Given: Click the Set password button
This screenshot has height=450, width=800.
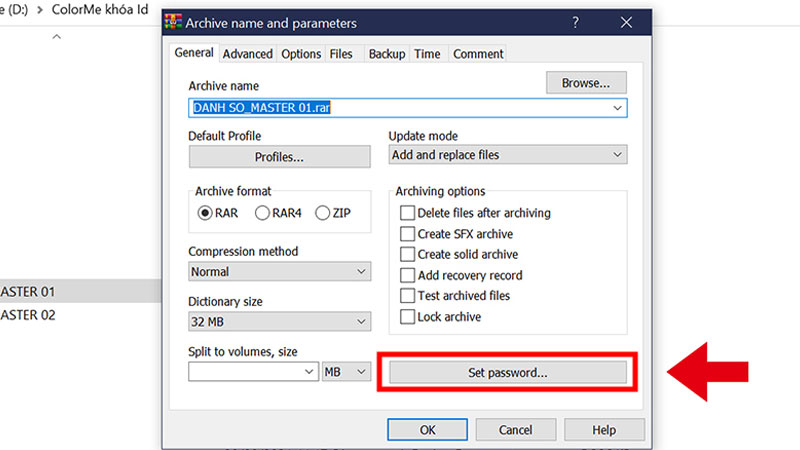Looking at the screenshot, I should click(x=507, y=372).
